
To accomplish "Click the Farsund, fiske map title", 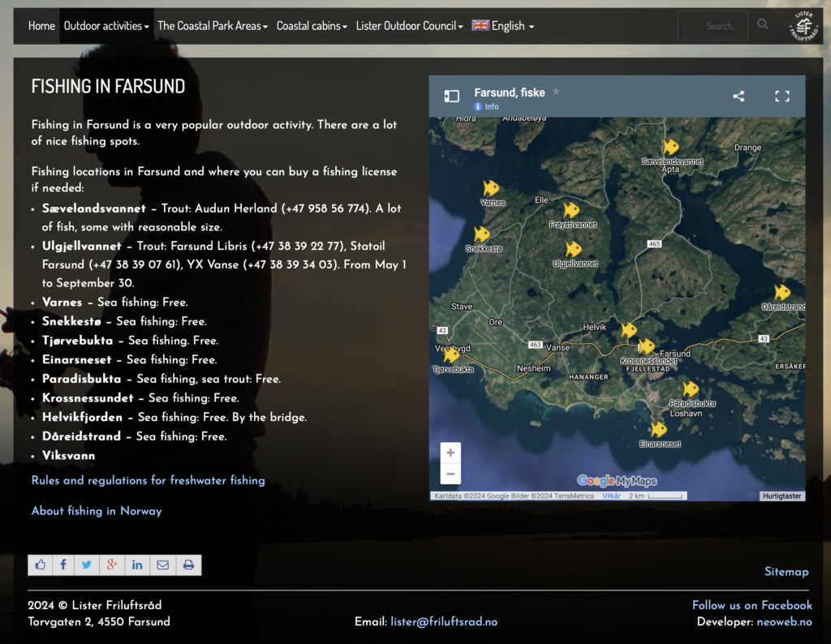I will (510, 92).
